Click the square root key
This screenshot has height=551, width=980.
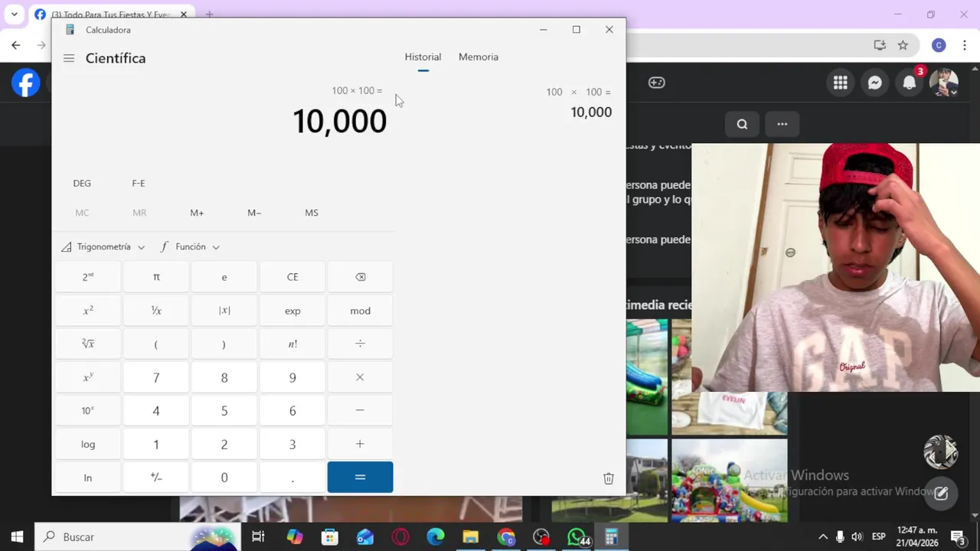[88, 344]
